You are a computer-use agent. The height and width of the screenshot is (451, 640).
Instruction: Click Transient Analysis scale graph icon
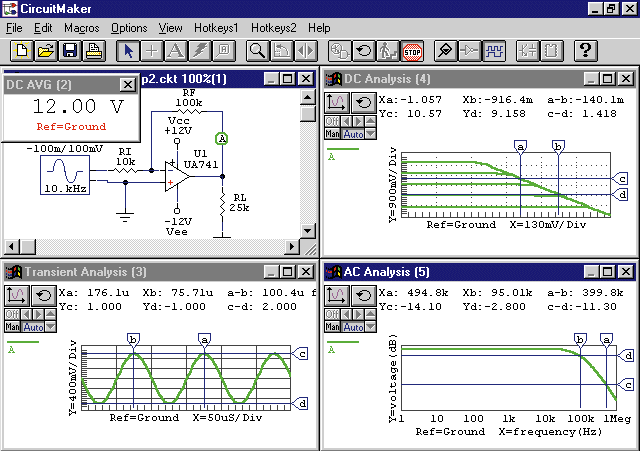[16, 295]
